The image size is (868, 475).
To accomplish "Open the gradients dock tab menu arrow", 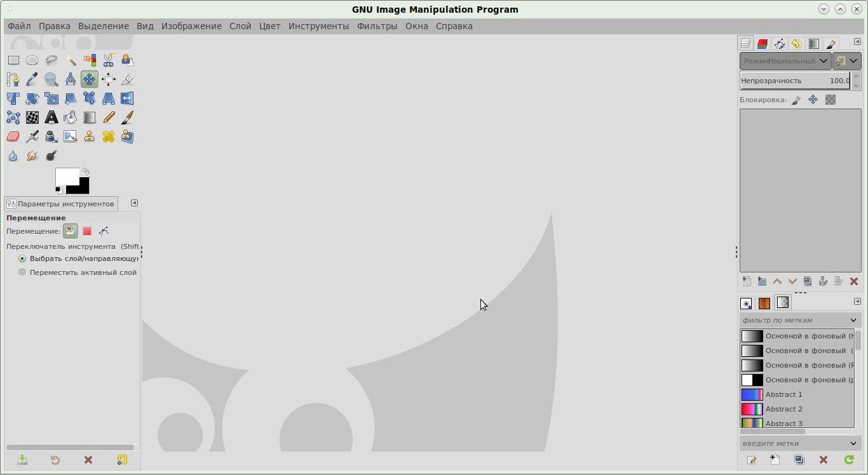I will click(857, 302).
